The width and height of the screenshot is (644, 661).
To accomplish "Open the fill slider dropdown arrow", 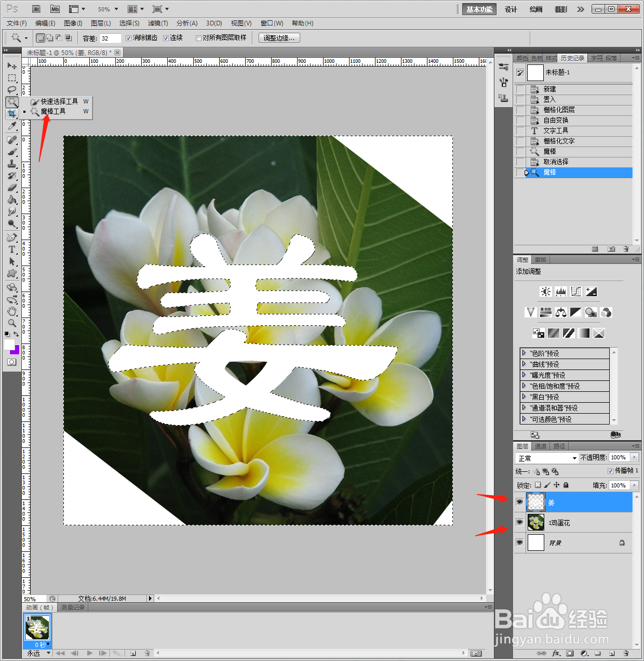I will tap(634, 485).
